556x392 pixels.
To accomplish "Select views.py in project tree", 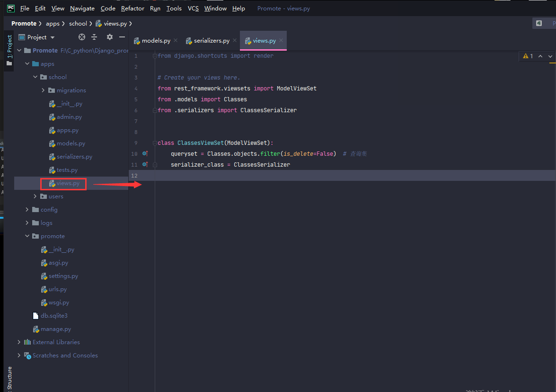I will [64, 183].
